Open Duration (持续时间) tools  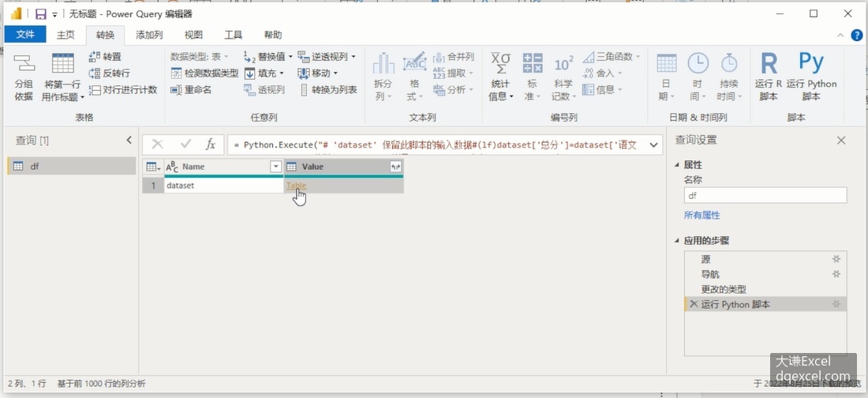click(x=729, y=77)
